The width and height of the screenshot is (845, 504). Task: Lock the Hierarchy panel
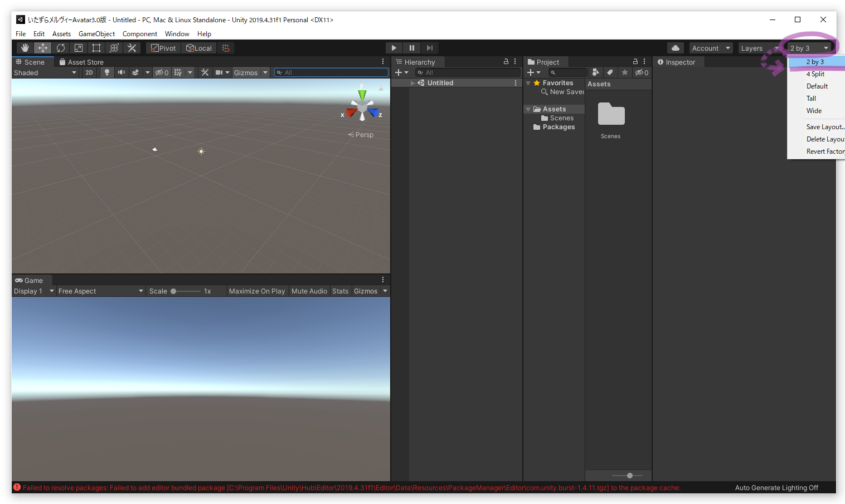click(506, 62)
